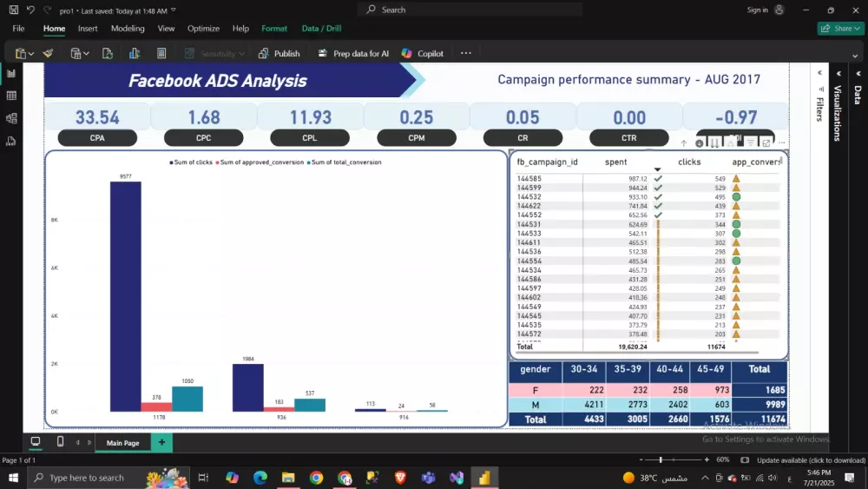The image size is (868, 489).
Task: Open the Get data dropdown arrow
Action: (86, 54)
